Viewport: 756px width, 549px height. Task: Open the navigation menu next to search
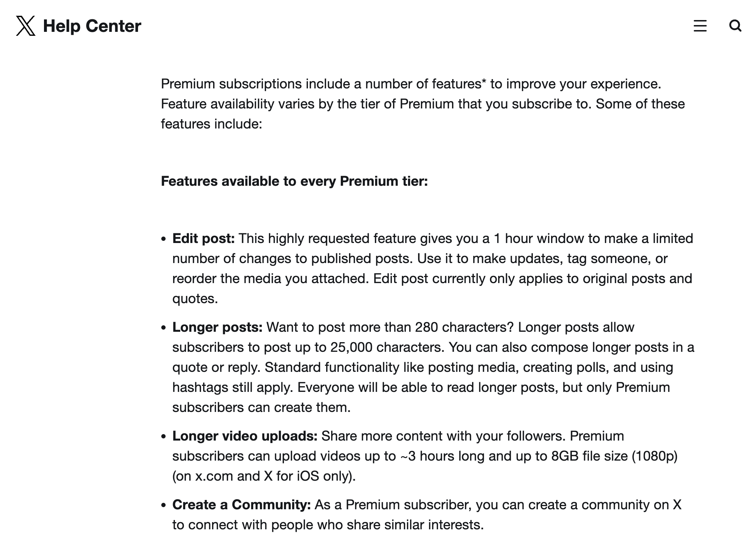coord(700,26)
